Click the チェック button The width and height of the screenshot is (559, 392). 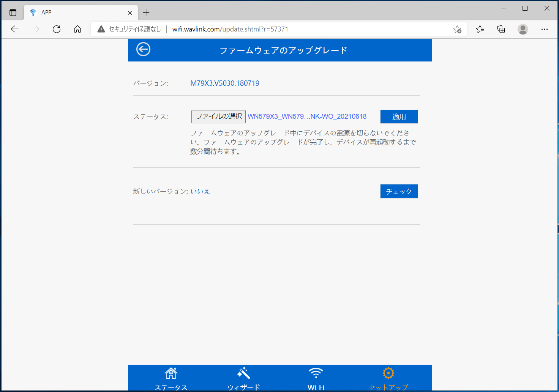tap(399, 191)
